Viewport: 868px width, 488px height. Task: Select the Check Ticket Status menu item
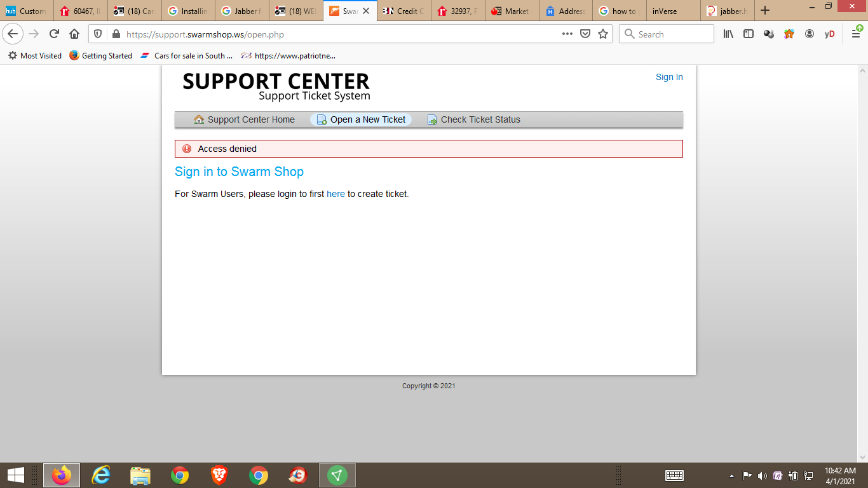[x=480, y=119]
